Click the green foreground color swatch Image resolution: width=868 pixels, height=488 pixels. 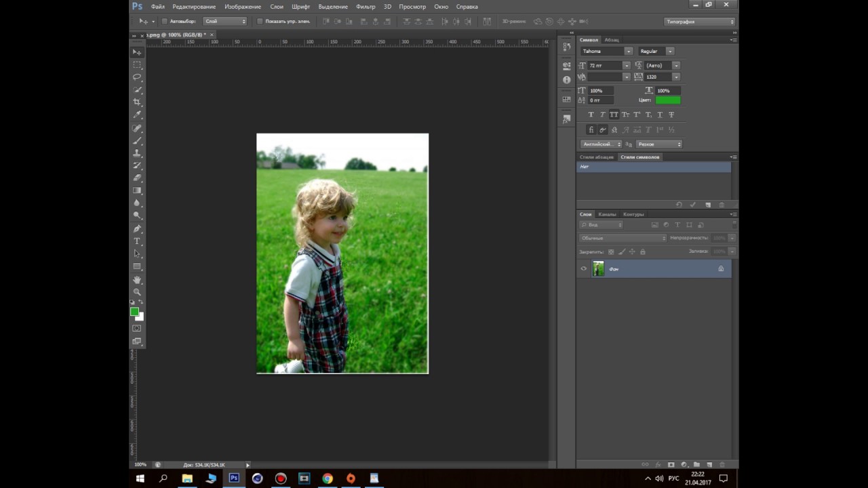point(134,312)
